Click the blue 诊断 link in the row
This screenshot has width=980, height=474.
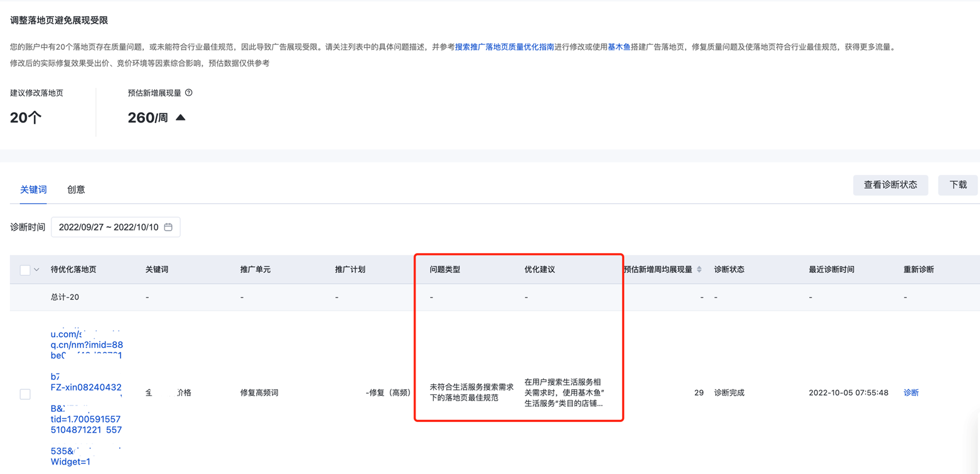click(x=911, y=392)
